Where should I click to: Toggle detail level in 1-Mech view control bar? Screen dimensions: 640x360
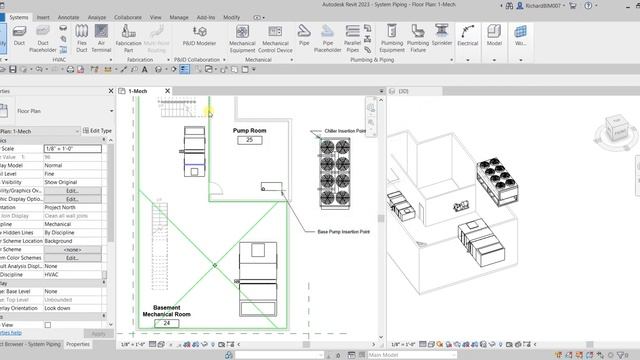tap(152, 344)
